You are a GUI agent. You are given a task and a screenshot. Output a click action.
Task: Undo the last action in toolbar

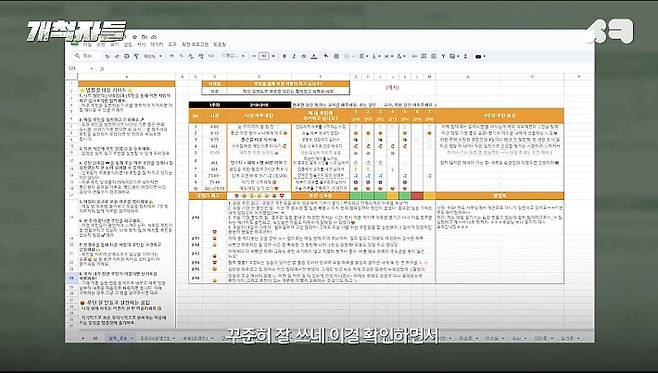(107, 56)
